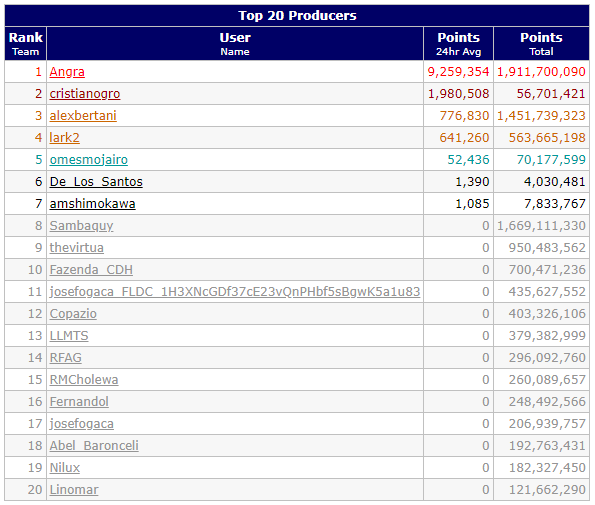Click the Points Total column header
The image size is (595, 505).
coord(541,44)
